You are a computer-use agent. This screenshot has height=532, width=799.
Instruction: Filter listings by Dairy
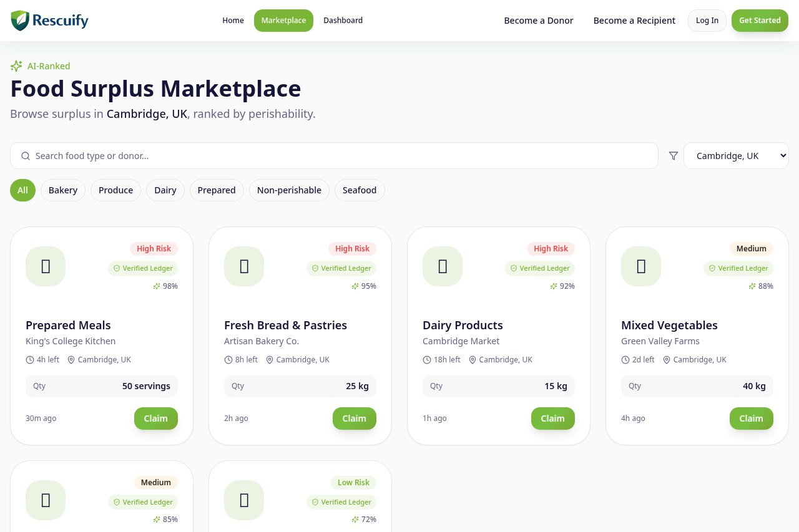[165, 190]
